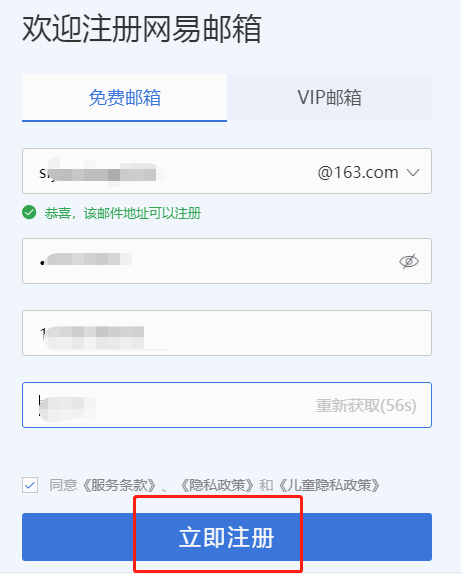Click the 欢迎注册网易邮箱 heading
Screen dimensions: 461x574
[142, 29]
